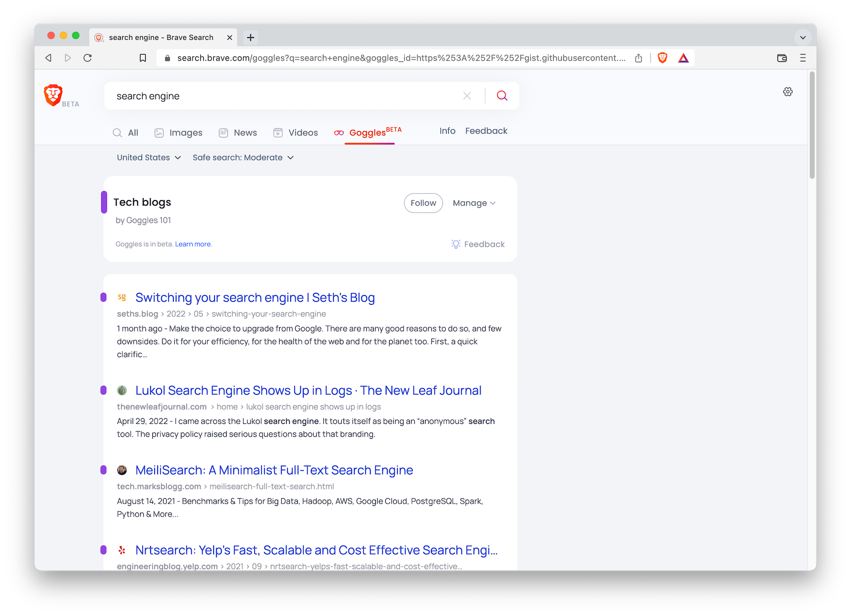
Task: Click the Brave Search lion logo
Action: click(x=53, y=95)
